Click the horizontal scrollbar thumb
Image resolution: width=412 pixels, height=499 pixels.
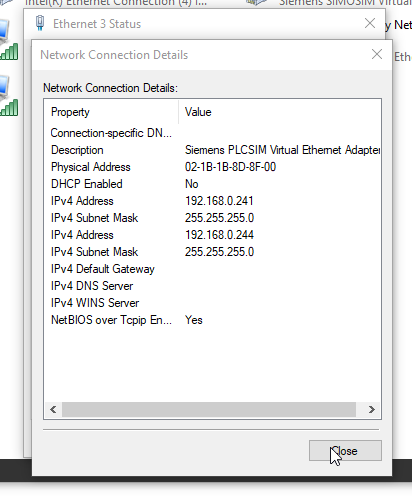[209, 409]
